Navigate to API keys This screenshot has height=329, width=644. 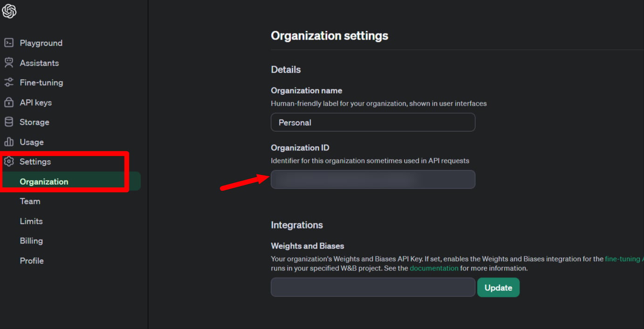[x=36, y=102]
